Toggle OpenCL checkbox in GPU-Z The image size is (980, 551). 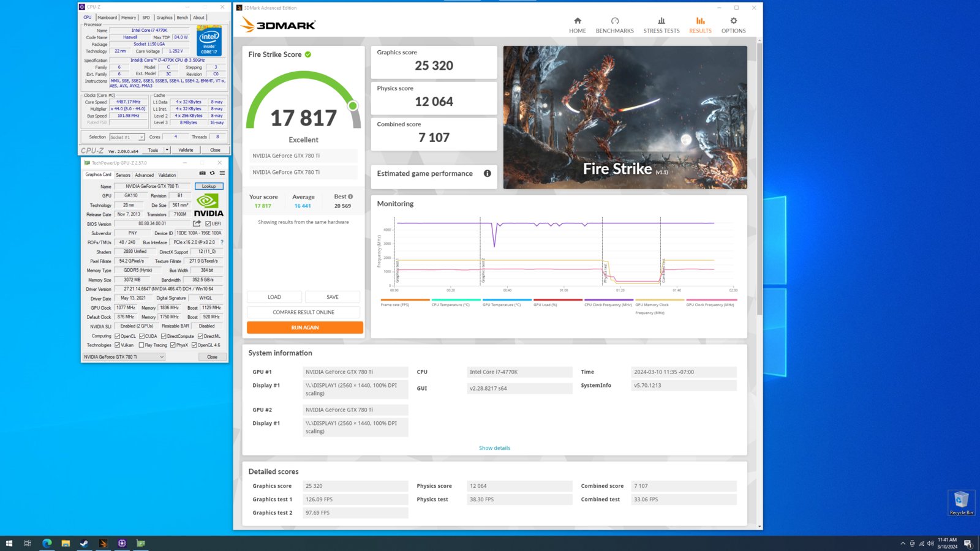pos(117,336)
